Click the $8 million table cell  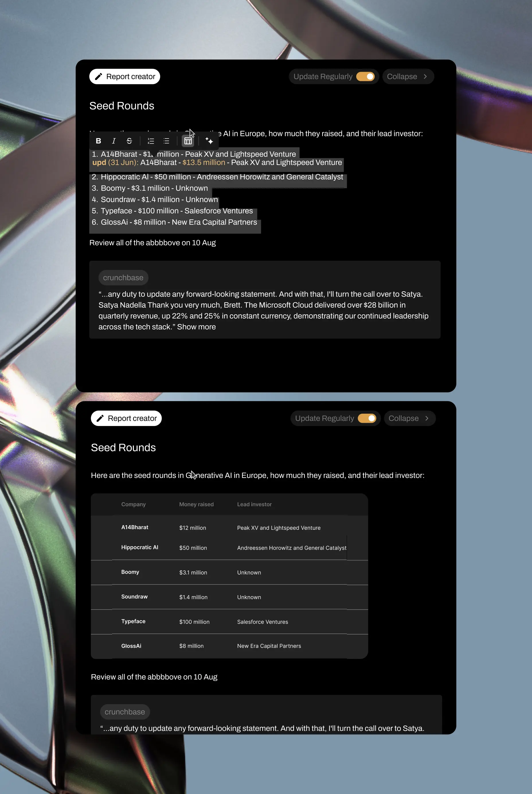pos(191,646)
